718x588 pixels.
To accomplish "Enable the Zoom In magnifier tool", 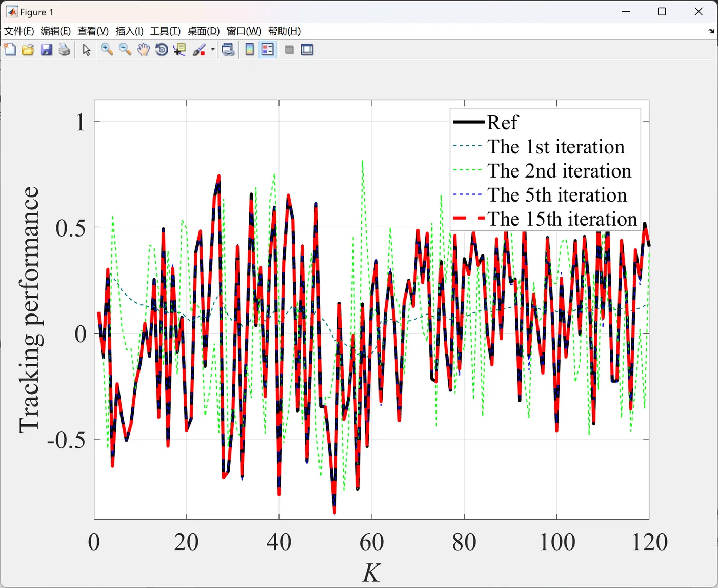I will [x=107, y=50].
